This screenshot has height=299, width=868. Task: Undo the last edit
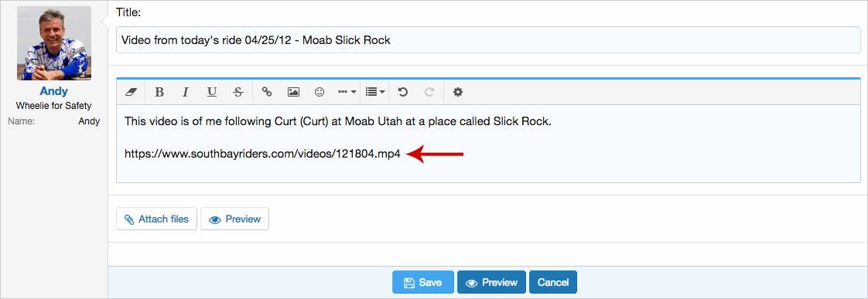pos(403,92)
